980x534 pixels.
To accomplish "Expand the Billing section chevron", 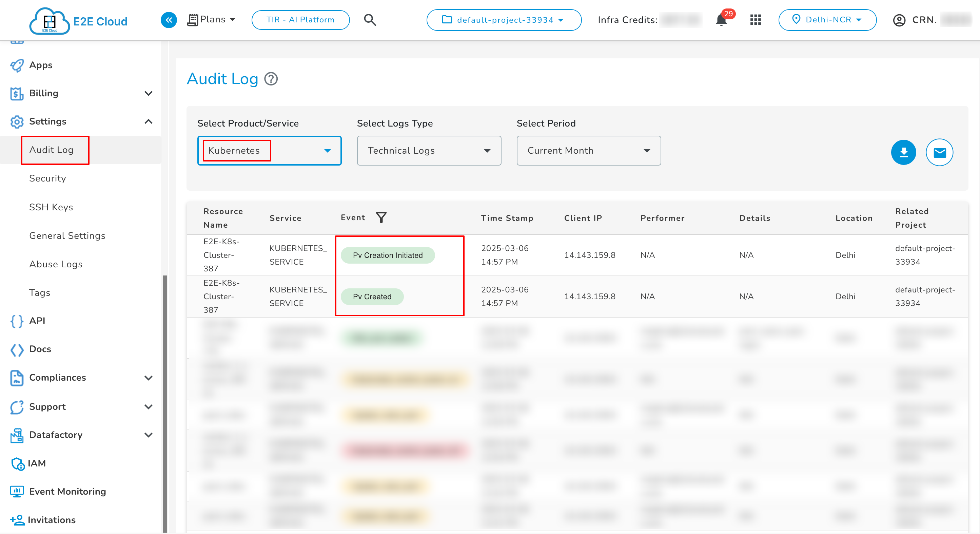I will click(149, 93).
